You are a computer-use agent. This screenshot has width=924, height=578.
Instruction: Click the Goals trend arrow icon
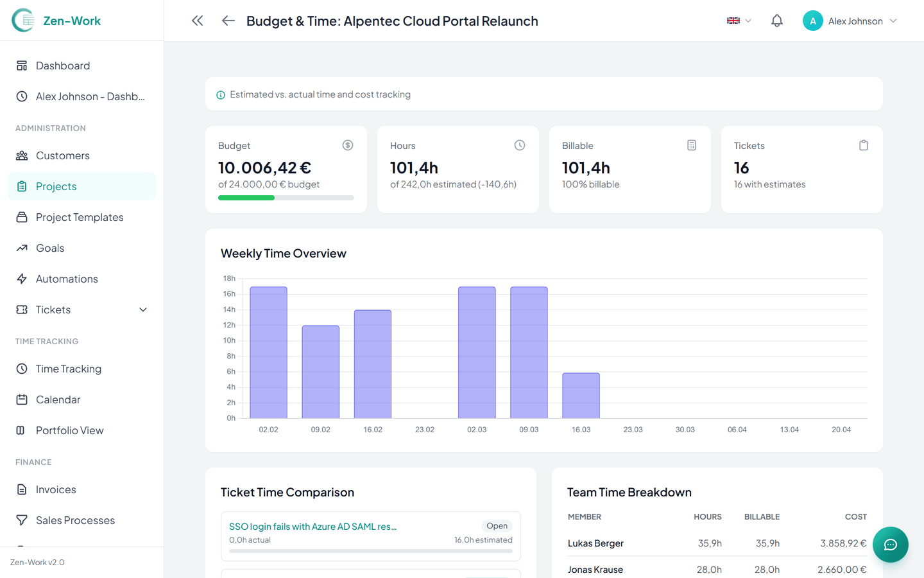(22, 248)
